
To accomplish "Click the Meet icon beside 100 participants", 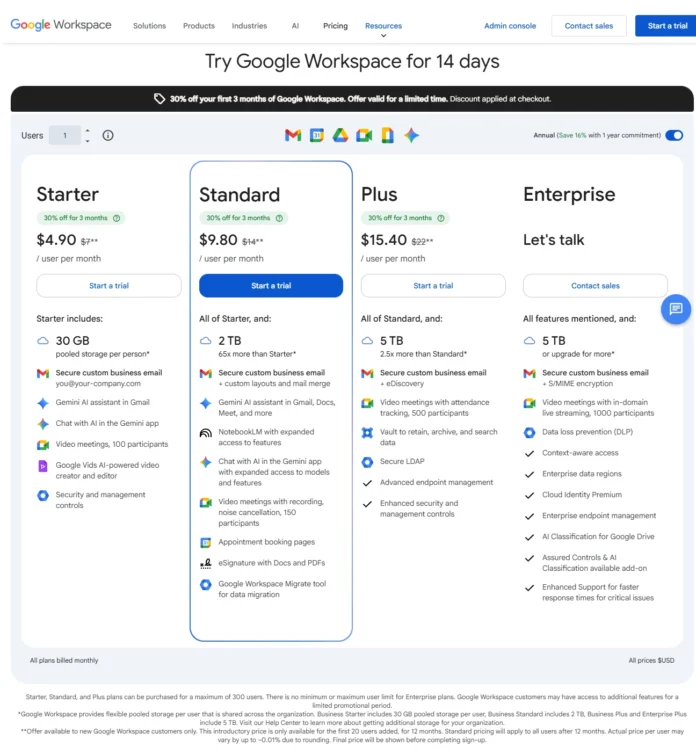I will click(x=43, y=445).
